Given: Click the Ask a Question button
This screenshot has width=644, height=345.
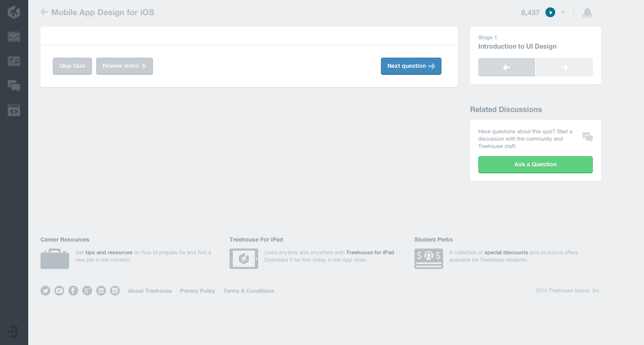Looking at the screenshot, I should 536,165.
